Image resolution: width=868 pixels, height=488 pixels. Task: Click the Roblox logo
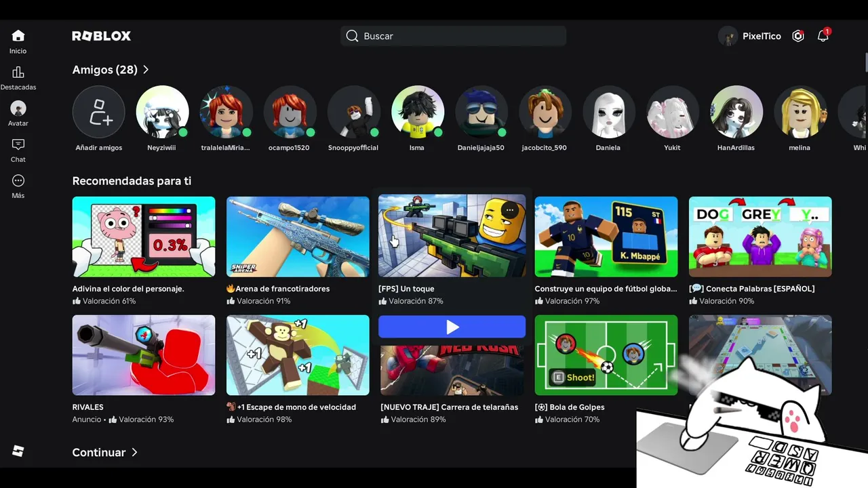102,36
